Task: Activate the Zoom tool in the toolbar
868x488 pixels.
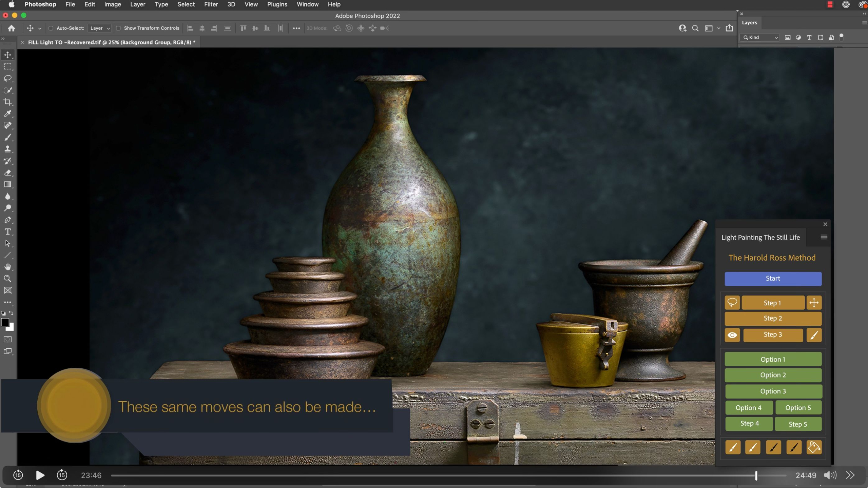Action: click(7, 279)
